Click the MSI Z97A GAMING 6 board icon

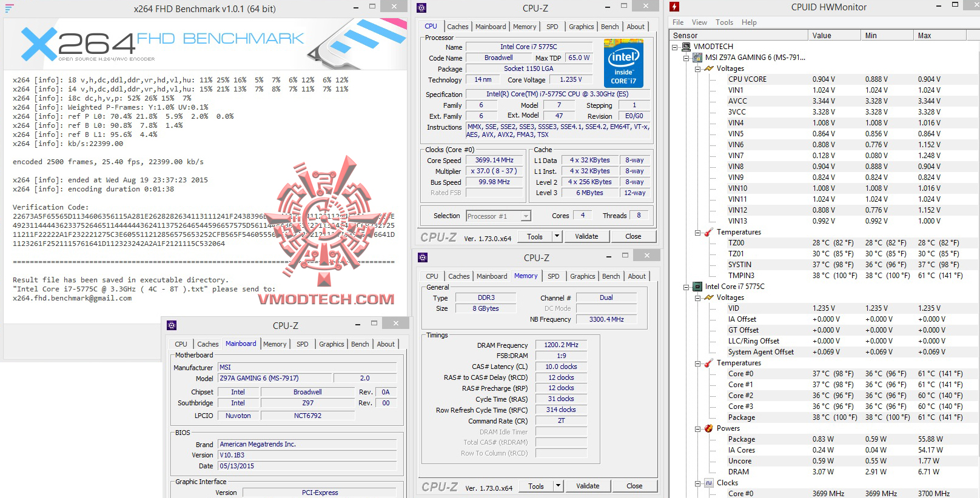698,58
